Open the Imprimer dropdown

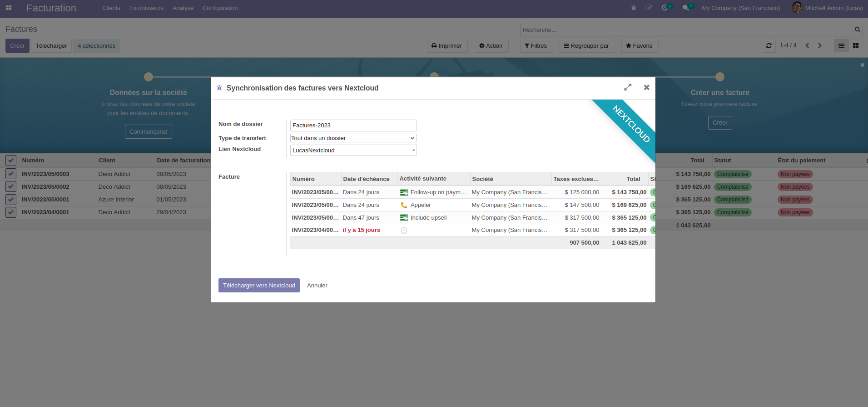[x=447, y=45]
